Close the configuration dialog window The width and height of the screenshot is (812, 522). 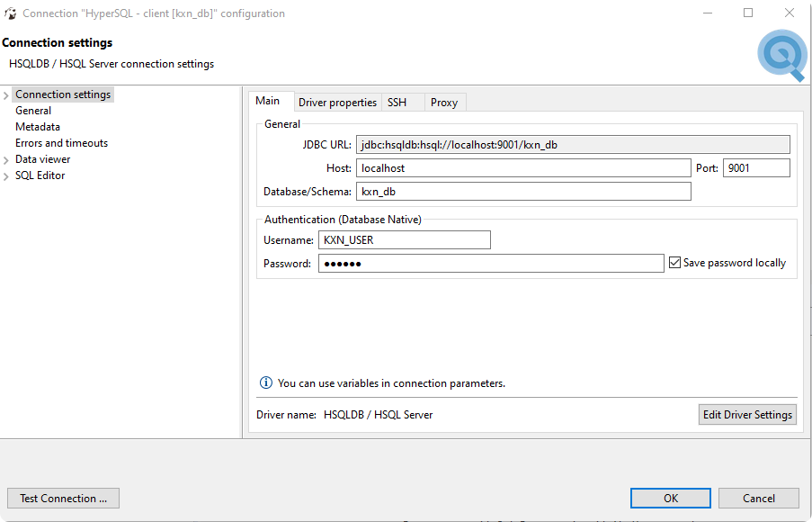pos(790,13)
